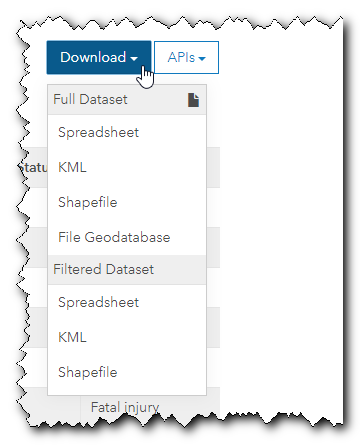Image resolution: width=360 pixels, height=445 pixels.
Task: Click the partially hidden Status column header
Action: (33, 167)
